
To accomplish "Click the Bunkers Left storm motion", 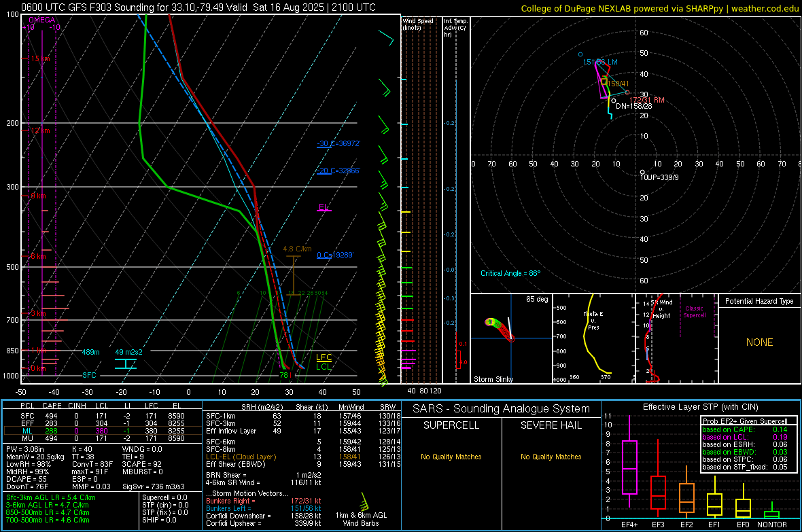I will (264, 508).
